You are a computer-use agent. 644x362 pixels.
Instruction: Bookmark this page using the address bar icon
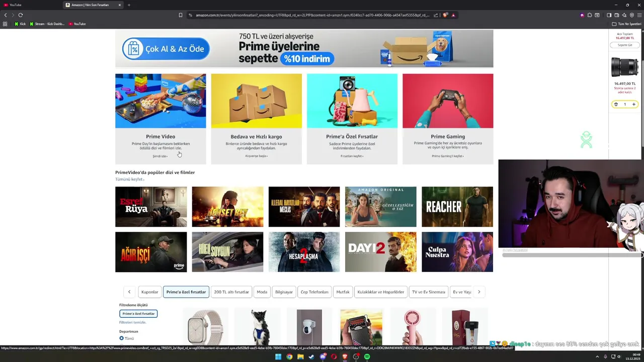point(181,15)
